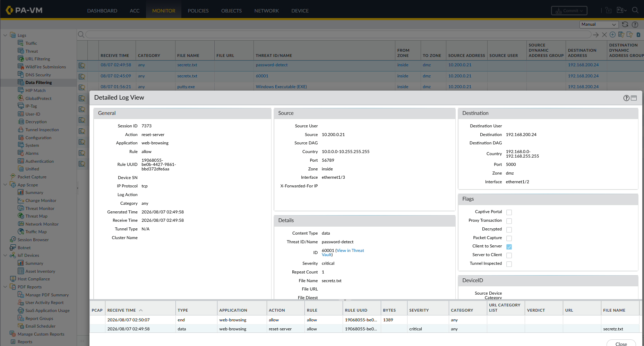
Task: Toggle the Proxy Transaction checkbox
Action: tap(509, 221)
